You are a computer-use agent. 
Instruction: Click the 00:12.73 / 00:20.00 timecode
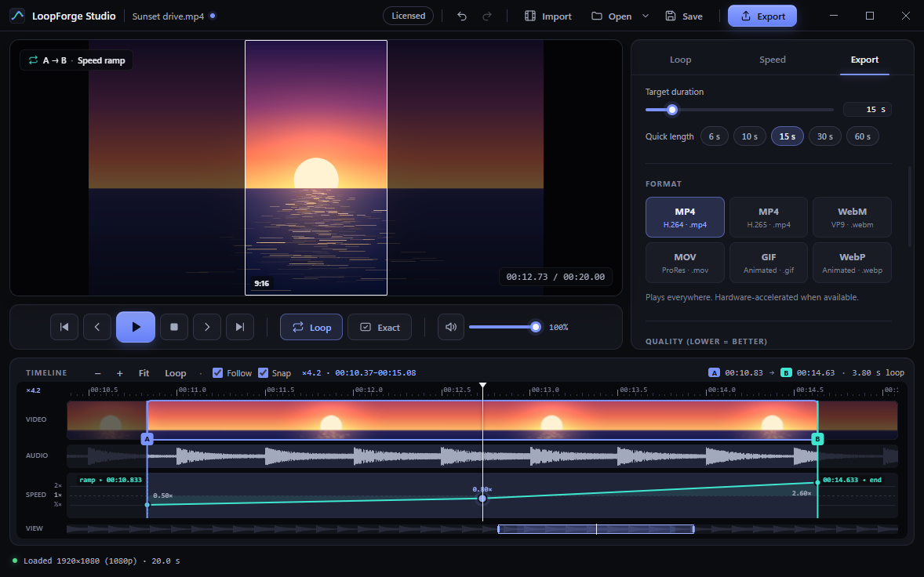pyautogui.click(x=555, y=277)
